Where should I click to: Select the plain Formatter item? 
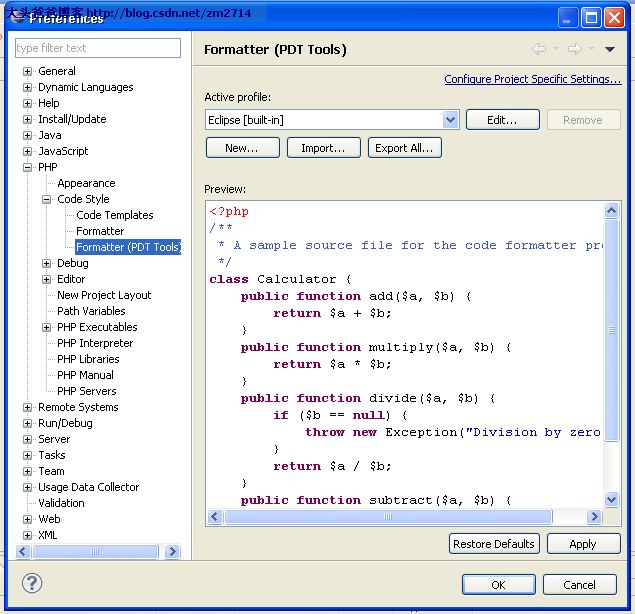(100, 231)
